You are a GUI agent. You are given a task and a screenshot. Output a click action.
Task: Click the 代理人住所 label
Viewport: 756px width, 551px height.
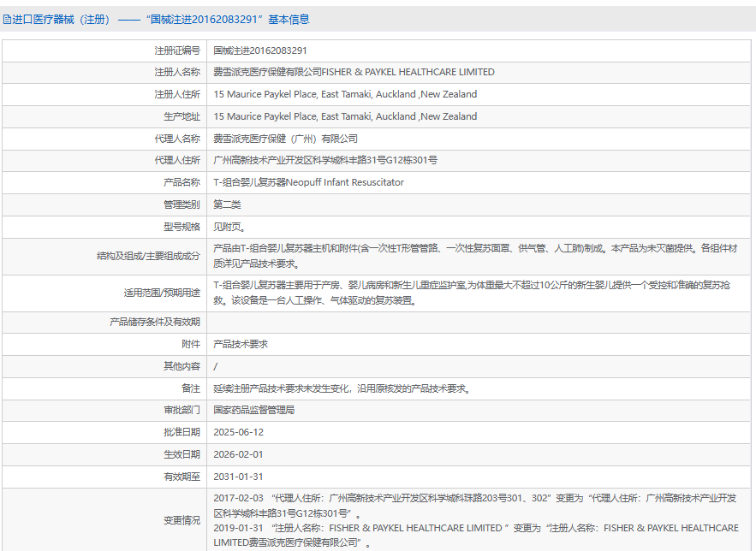177,160
